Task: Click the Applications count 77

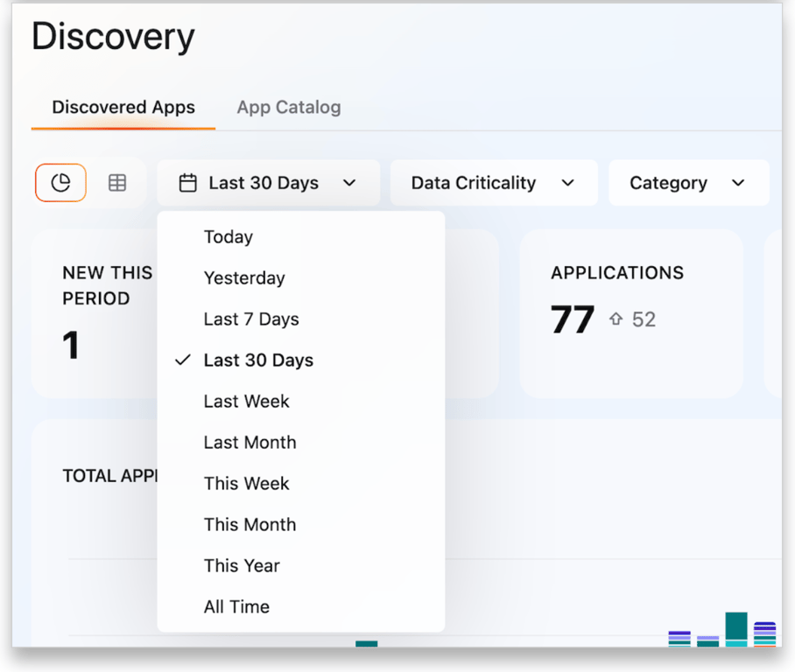Action: coord(573,319)
